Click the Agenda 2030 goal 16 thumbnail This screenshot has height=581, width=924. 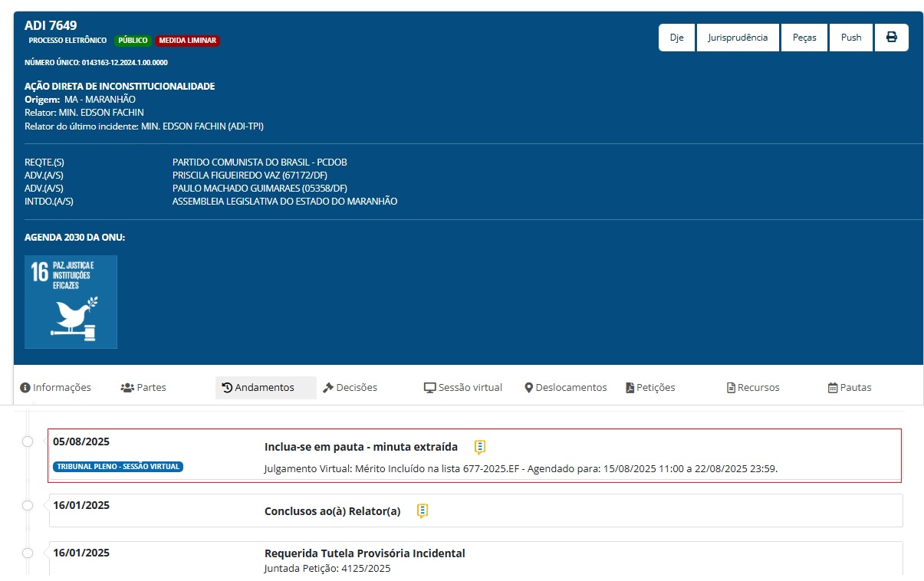click(71, 302)
